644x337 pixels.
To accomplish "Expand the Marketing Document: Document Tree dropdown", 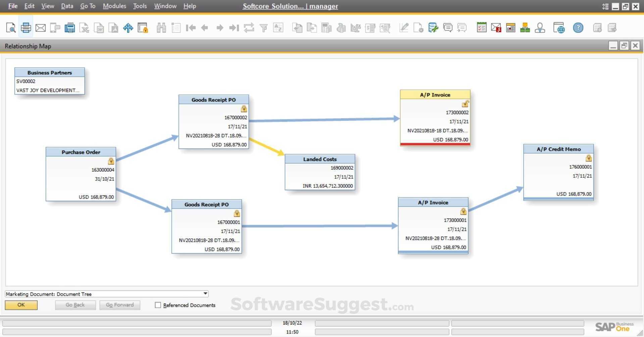I will (x=205, y=294).
